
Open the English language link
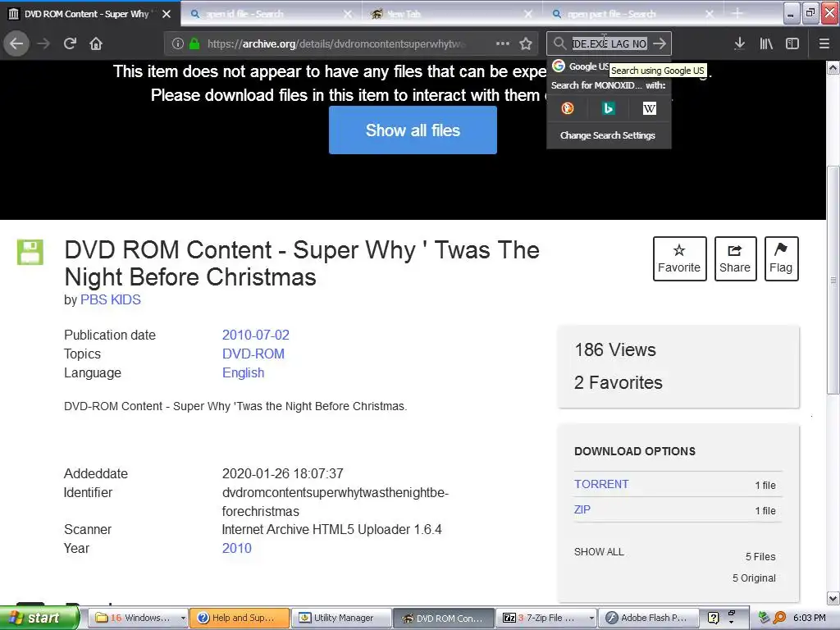coord(243,373)
